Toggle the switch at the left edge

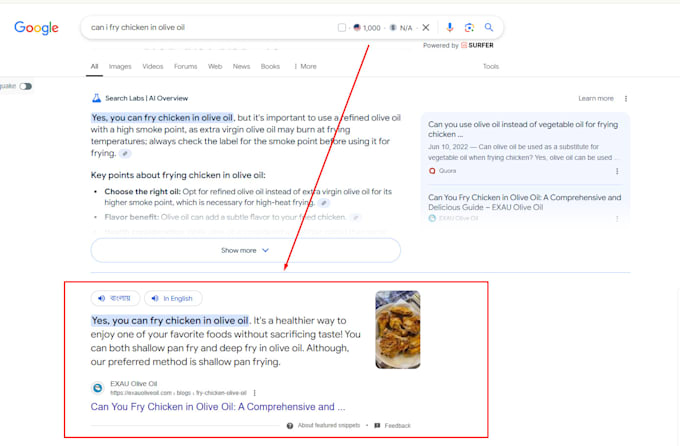pyautogui.click(x=26, y=86)
